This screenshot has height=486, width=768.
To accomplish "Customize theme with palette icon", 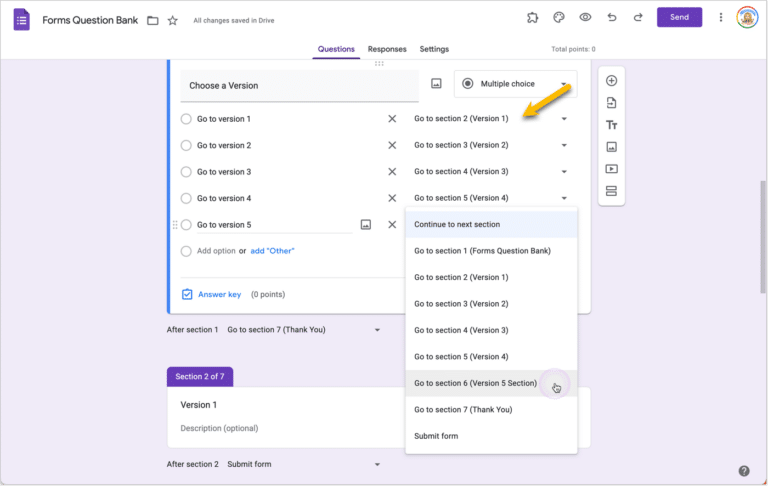I will [558, 18].
